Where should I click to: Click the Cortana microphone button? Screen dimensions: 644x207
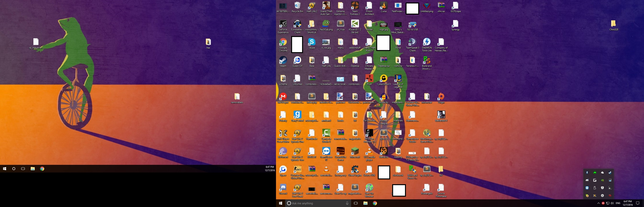tap(347, 203)
